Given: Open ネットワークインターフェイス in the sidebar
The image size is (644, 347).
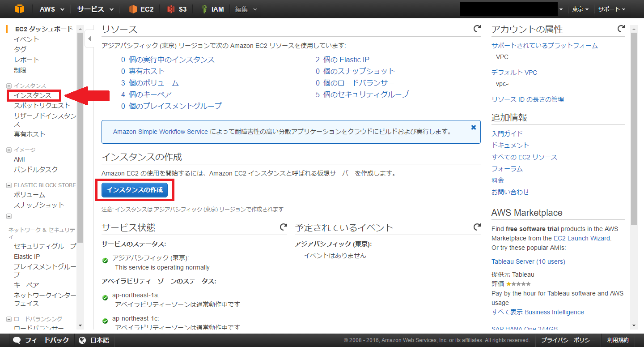Looking at the screenshot, I should (x=45, y=300).
